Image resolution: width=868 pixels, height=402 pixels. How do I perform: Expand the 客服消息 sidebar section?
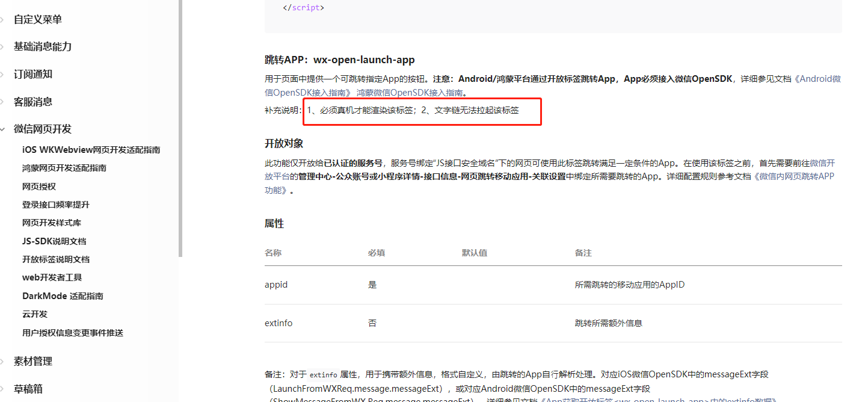pyautogui.click(x=32, y=102)
